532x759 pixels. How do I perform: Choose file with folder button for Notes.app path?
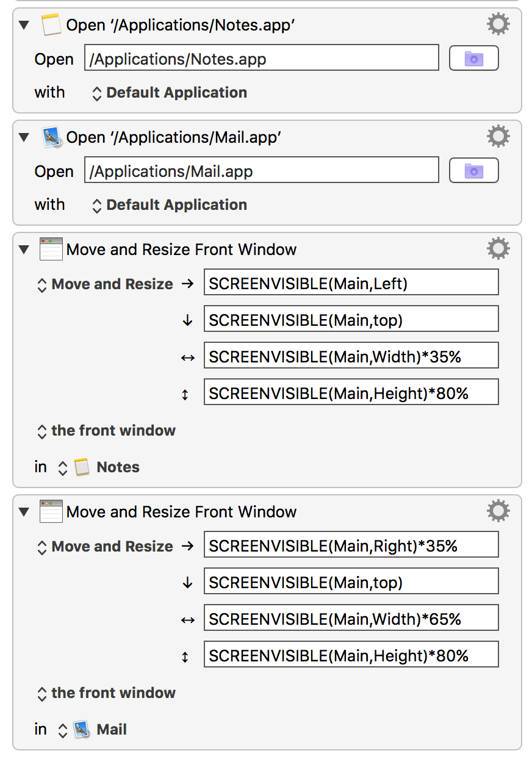pyautogui.click(x=473, y=59)
